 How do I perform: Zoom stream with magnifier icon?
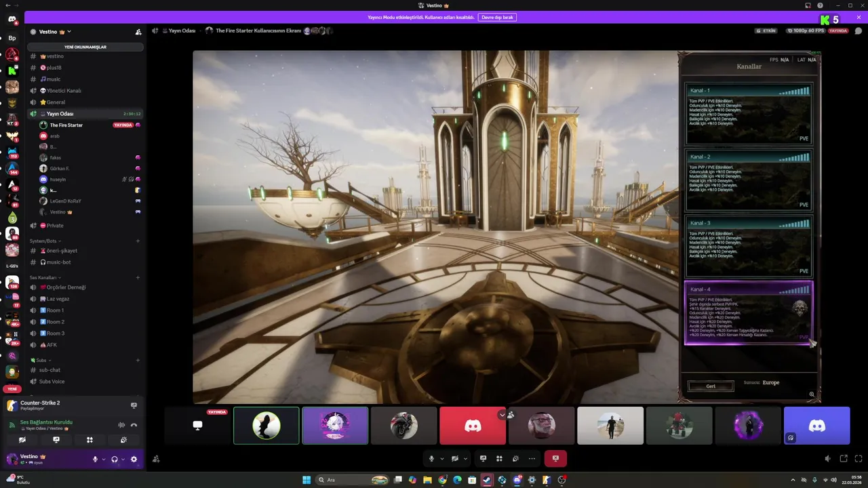click(x=812, y=394)
